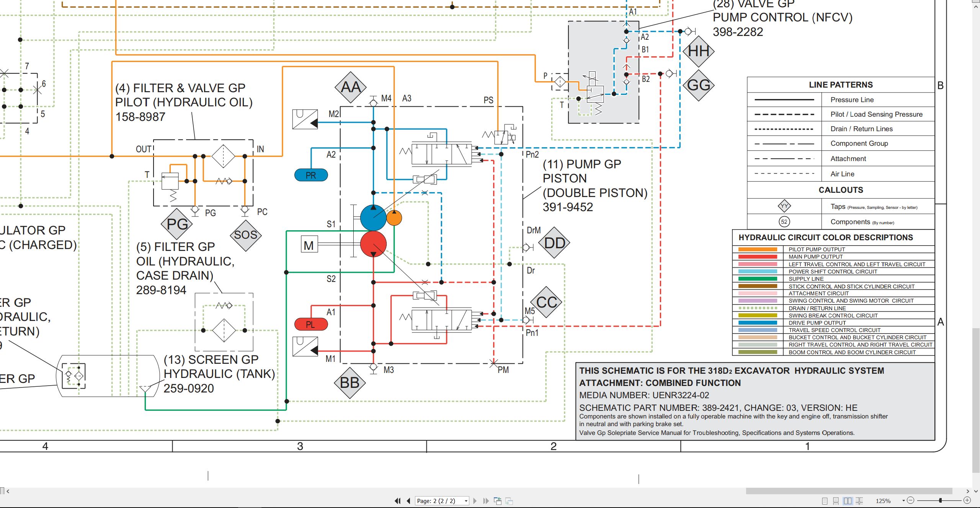
Task: Open the 125% zoom level dropdown
Action: pos(903,501)
